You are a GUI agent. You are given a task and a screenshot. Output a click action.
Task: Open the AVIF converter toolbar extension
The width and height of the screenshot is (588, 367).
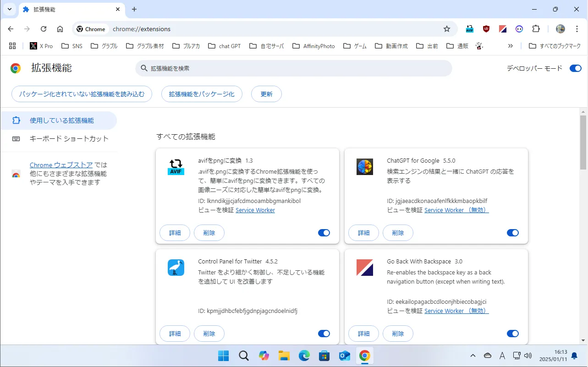470,29
